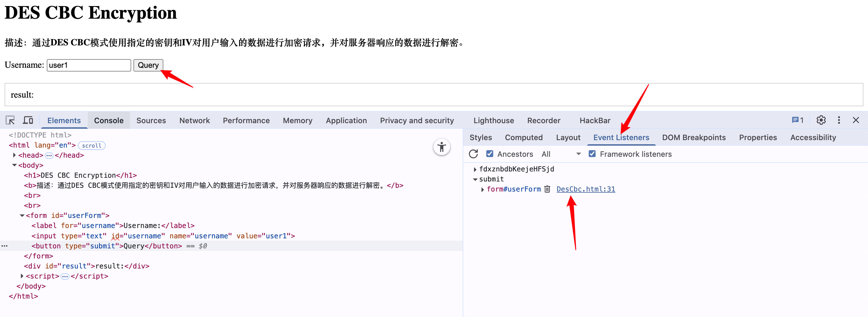
Task: Open the Memory tab
Action: [x=298, y=120]
